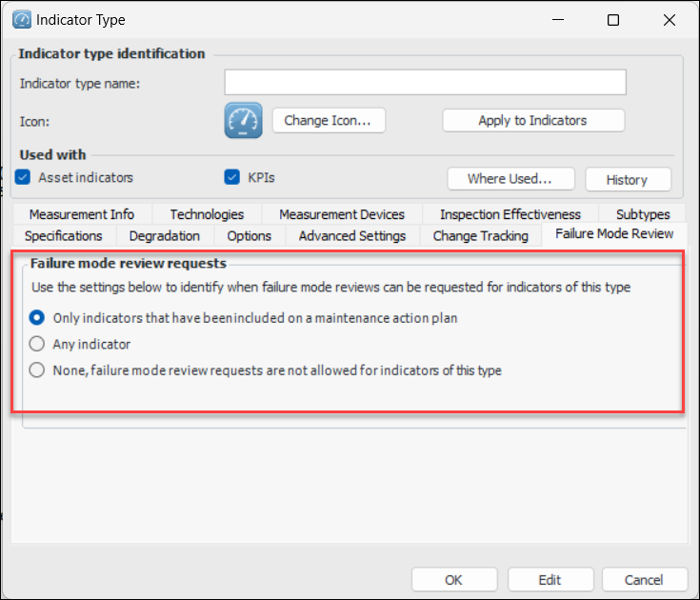
Task: Open the Technologies tab
Action: (x=207, y=214)
